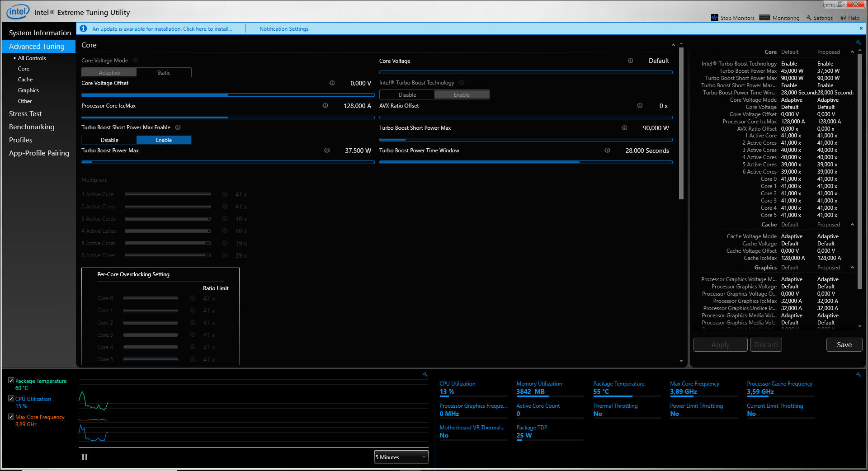This screenshot has height=471, width=868.
Task: Collapse the Cache section in the summary panel
Action: pyautogui.click(x=852, y=225)
